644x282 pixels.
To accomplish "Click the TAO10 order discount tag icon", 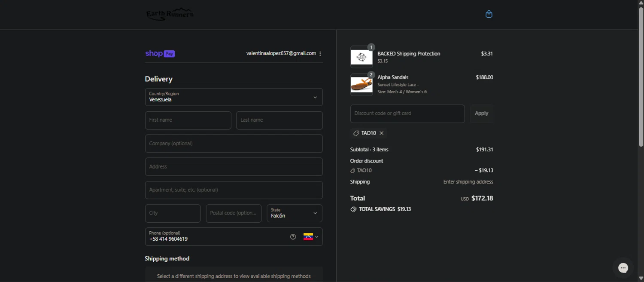I will click(x=353, y=171).
